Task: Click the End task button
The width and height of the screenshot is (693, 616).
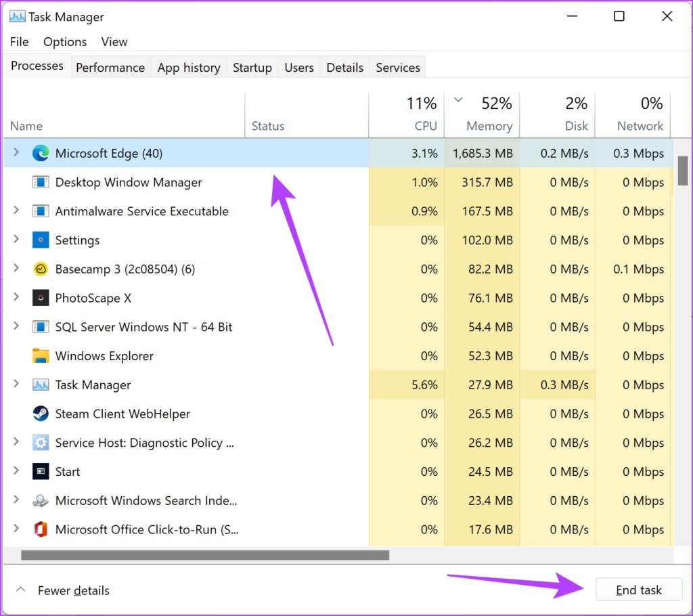Action: tap(638, 589)
